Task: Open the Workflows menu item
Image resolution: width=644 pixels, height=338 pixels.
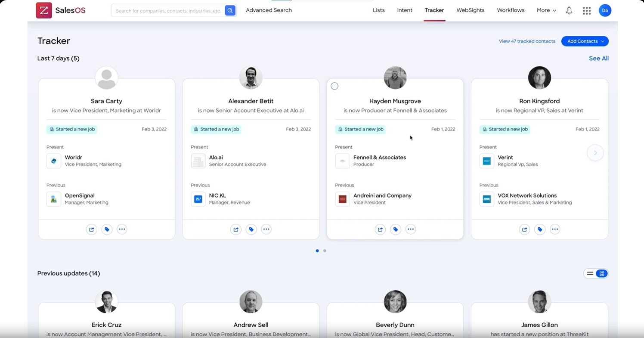Action: [511, 10]
